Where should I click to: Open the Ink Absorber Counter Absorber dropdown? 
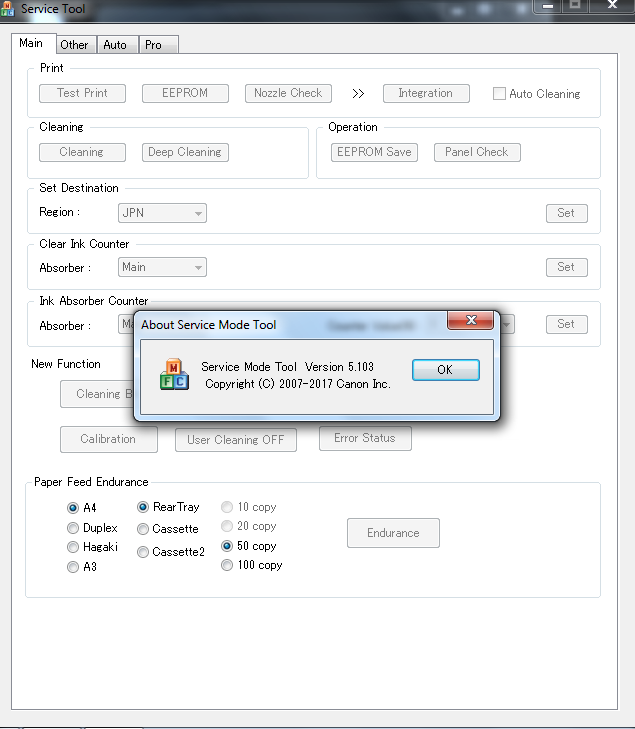(x=126, y=324)
